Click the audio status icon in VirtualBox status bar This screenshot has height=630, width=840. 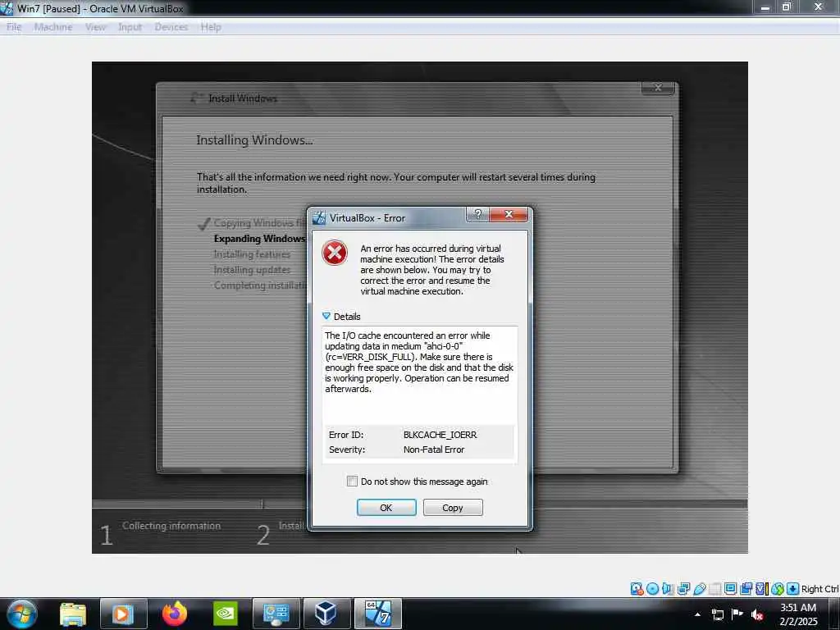[x=668, y=589]
